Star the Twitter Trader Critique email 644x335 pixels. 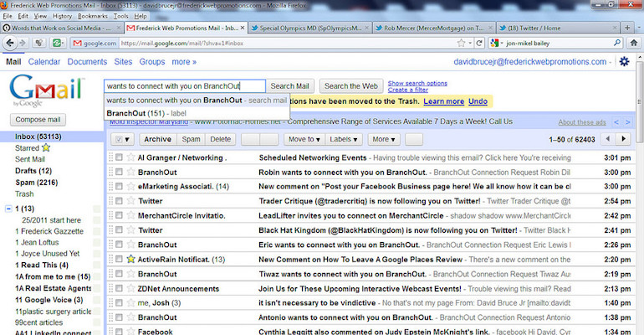click(x=130, y=201)
